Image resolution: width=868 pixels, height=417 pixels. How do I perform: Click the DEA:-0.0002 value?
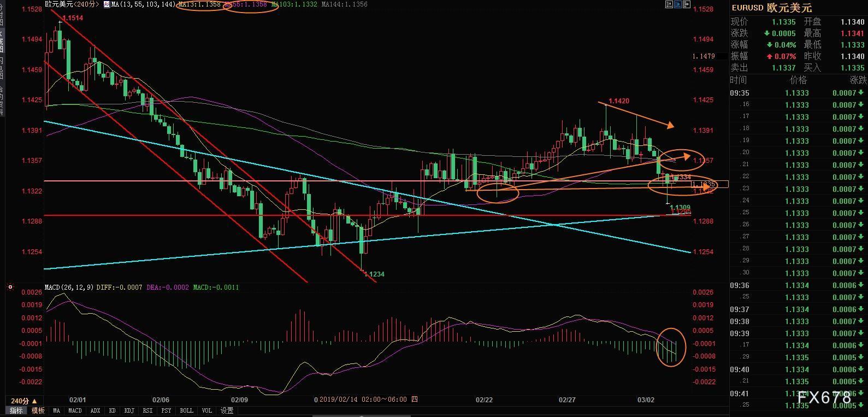168,287
